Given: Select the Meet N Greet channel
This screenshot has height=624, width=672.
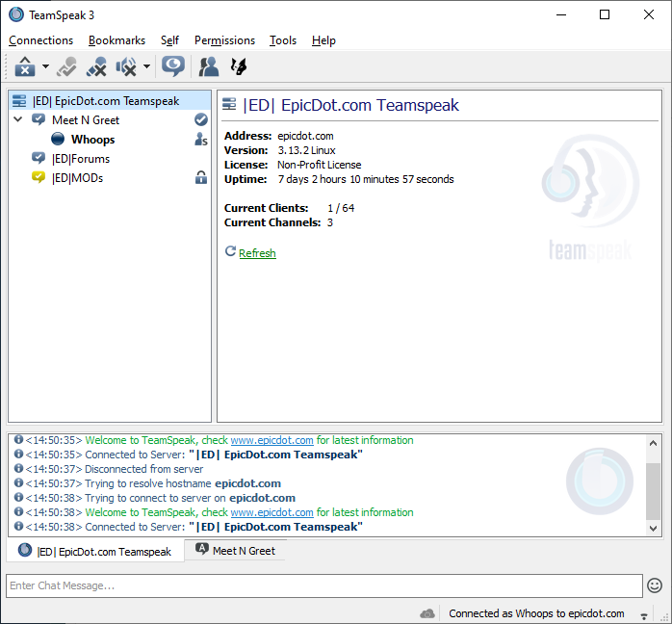Looking at the screenshot, I should [86, 120].
